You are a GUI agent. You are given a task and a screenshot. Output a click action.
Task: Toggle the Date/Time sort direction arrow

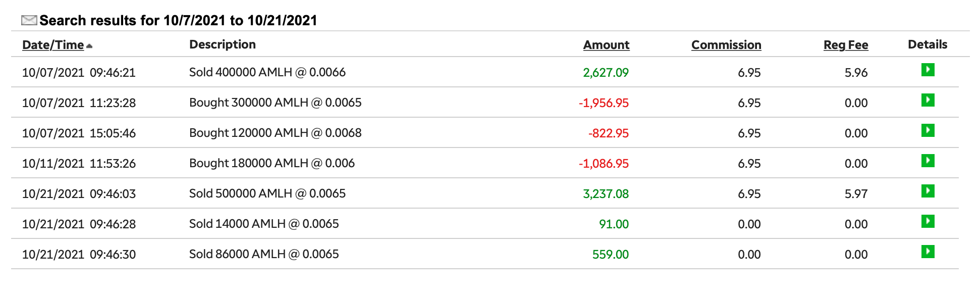89,46
